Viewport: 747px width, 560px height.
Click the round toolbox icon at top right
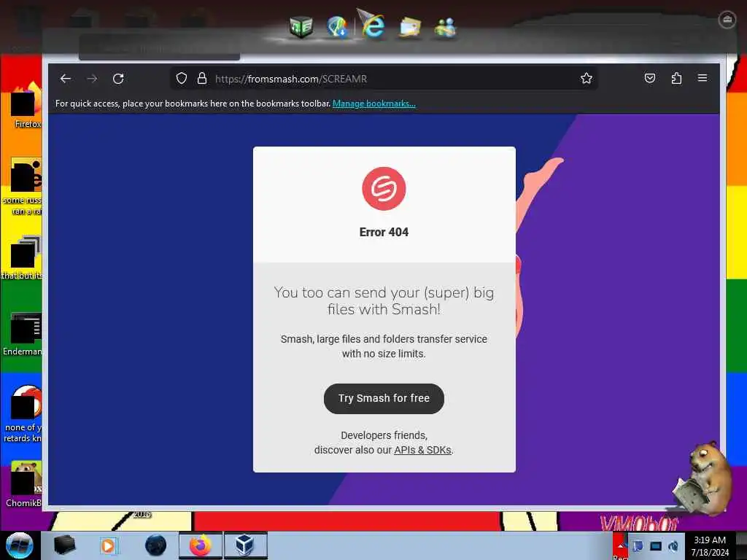click(727, 20)
